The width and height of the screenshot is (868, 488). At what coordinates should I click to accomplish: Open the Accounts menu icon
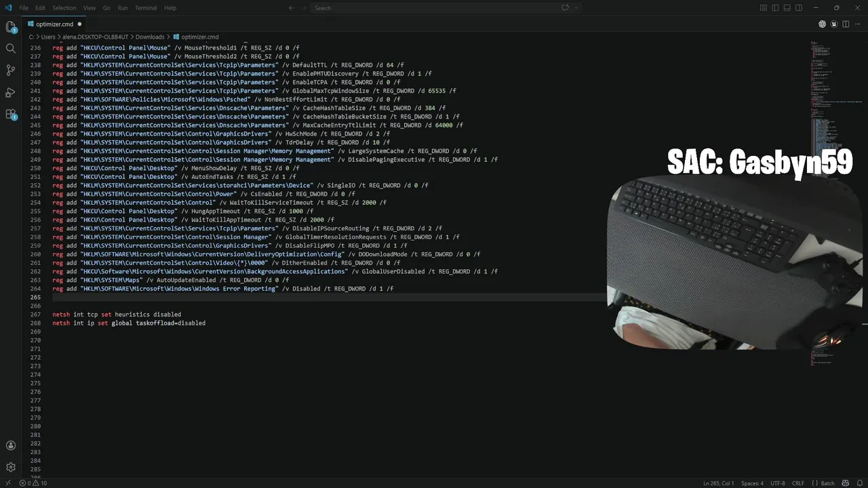coord(11,445)
